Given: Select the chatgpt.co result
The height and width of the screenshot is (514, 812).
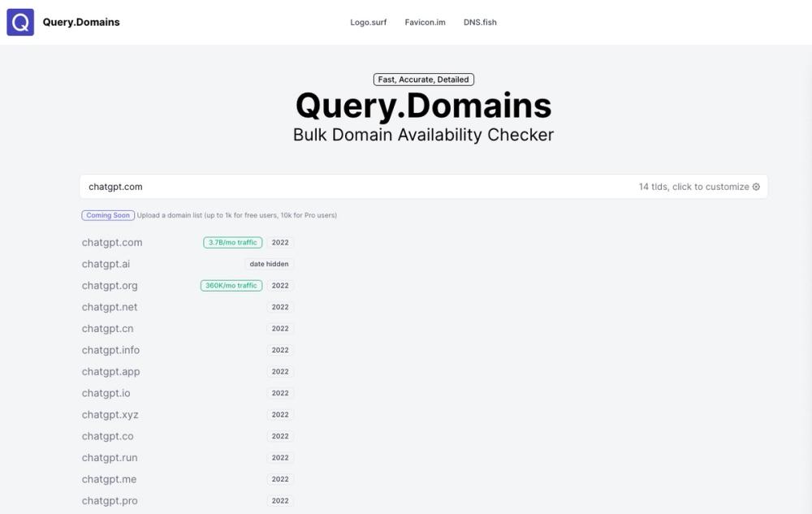Looking at the screenshot, I should (x=108, y=436).
